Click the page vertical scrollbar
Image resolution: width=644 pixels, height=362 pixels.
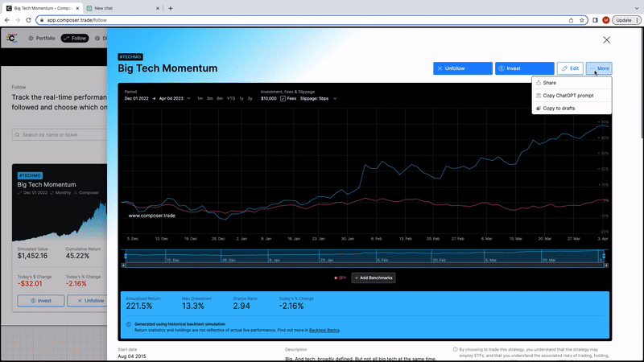click(642, 84)
